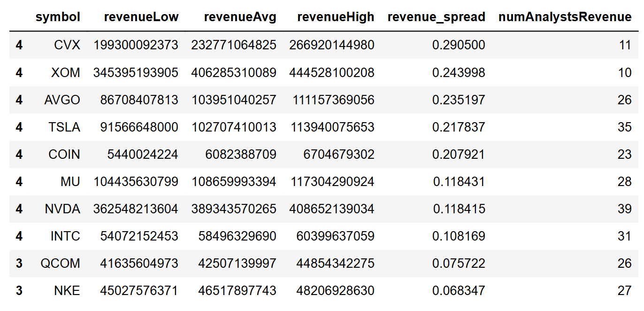644x311 pixels.
Task: Select the TSLA symbol cell
Action: pyautogui.click(x=64, y=127)
